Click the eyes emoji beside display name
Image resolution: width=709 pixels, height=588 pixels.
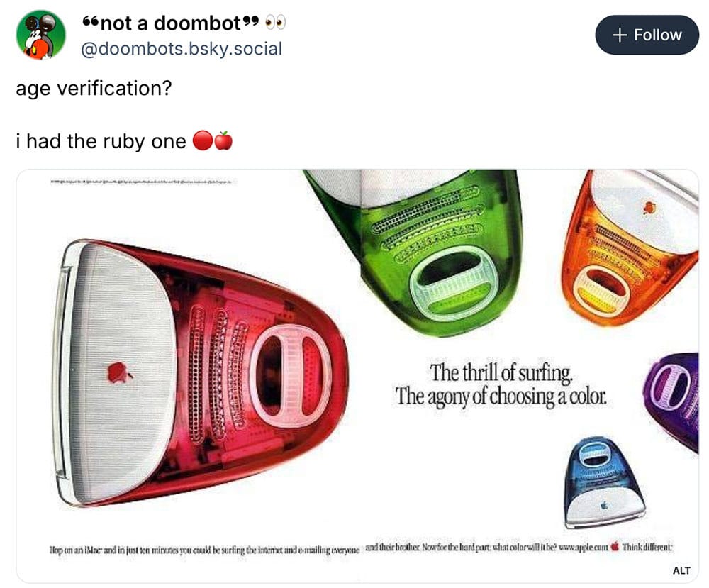pos(275,23)
